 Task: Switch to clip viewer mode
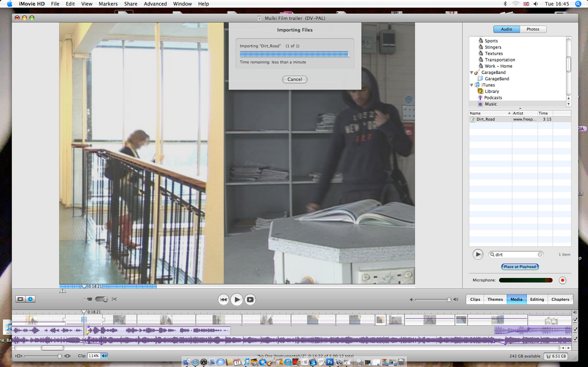(x=21, y=299)
